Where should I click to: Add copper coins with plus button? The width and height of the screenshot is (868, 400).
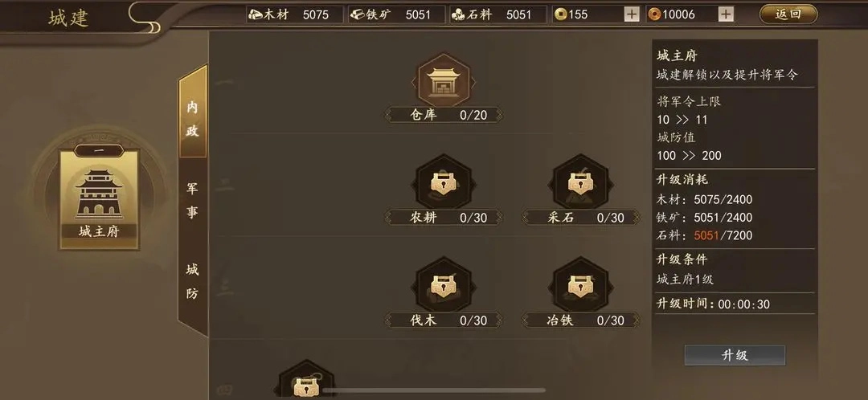pos(727,15)
